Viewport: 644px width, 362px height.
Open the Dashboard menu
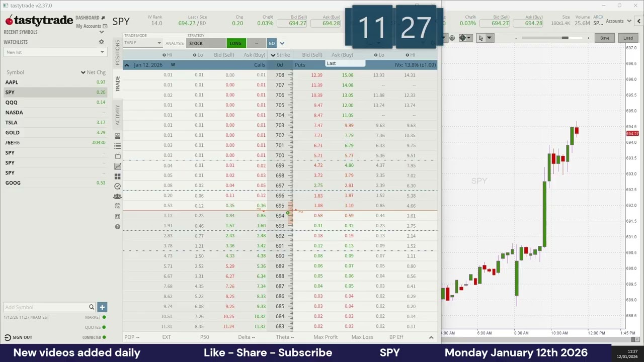pos(88,18)
